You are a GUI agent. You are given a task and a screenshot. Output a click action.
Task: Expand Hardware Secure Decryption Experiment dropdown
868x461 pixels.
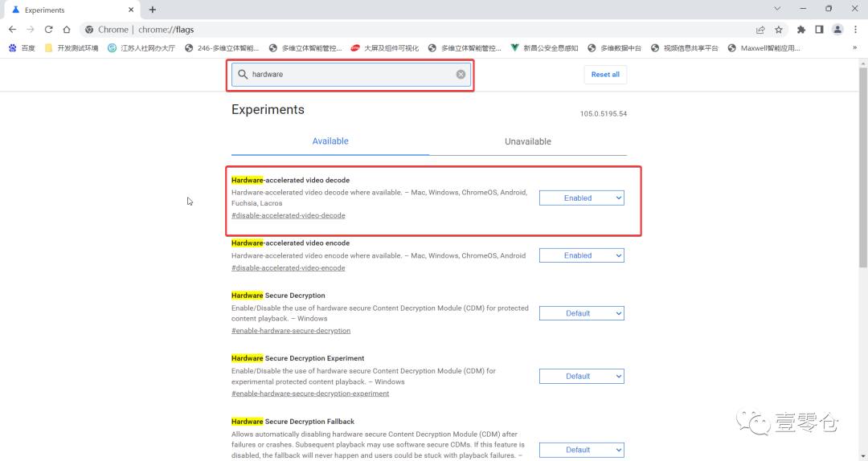tap(581, 376)
